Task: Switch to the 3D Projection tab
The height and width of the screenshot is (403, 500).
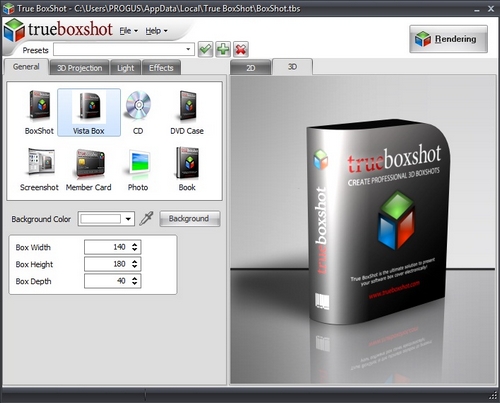Action: (79, 68)
